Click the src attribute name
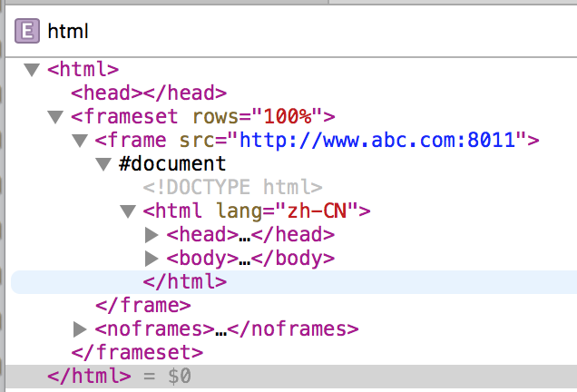Image resolution: width=577 pixels, height=392 pixels. (197, 141)
